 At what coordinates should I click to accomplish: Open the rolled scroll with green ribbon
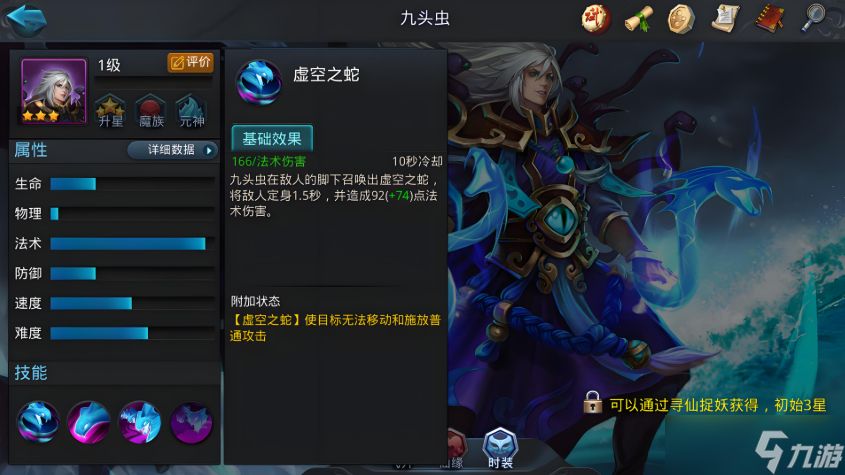coord(639,19)
